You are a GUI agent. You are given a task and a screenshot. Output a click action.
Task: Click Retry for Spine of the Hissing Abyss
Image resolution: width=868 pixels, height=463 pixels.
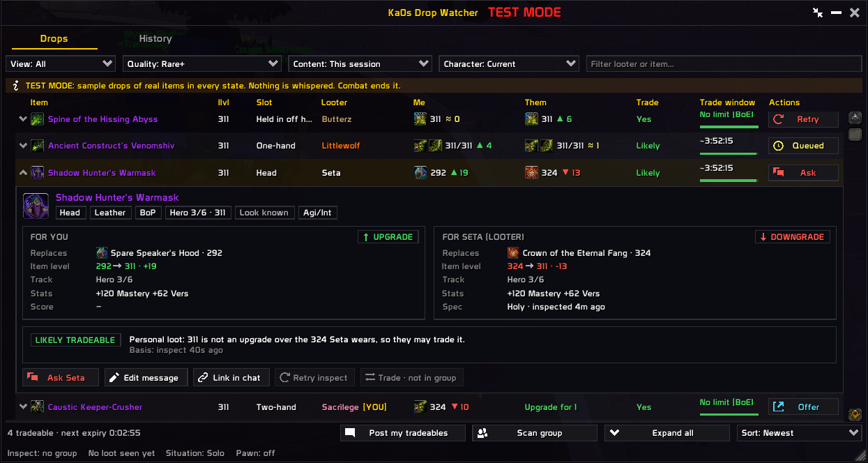point(803,119)
